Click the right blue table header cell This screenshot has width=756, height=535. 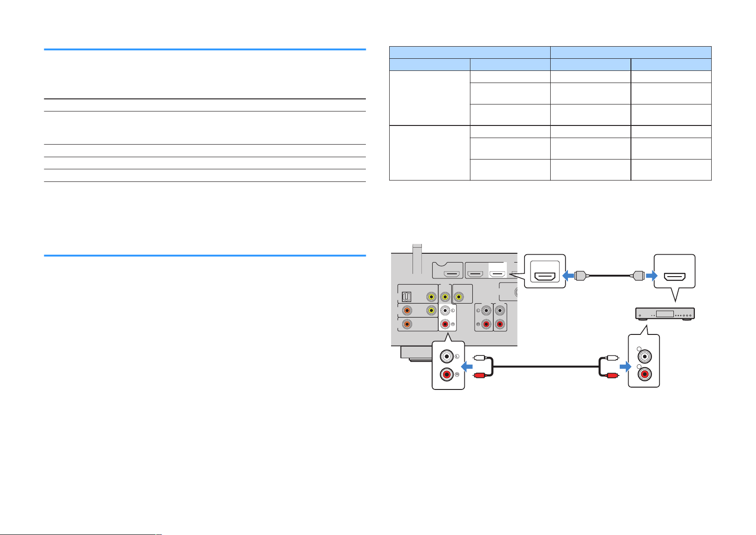pyautogui.click(x=631, y=52)
